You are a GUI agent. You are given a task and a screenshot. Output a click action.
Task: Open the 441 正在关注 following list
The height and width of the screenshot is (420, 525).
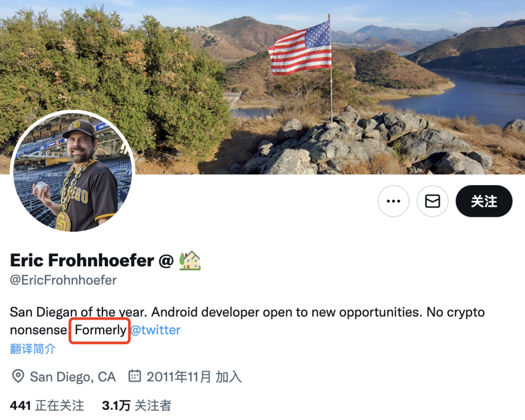[x=47, y=405]
